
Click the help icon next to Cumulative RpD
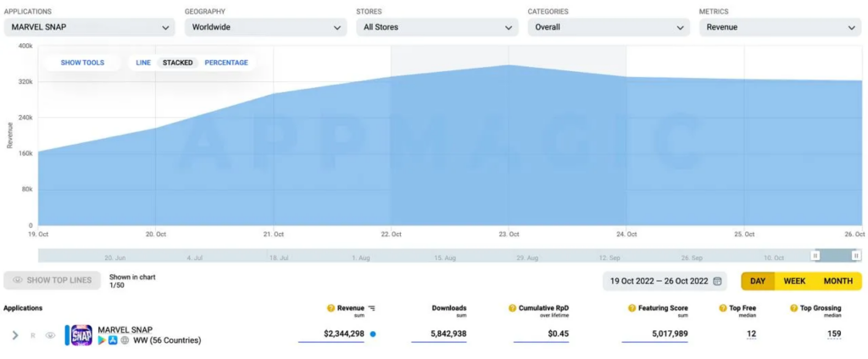point(512,308)
